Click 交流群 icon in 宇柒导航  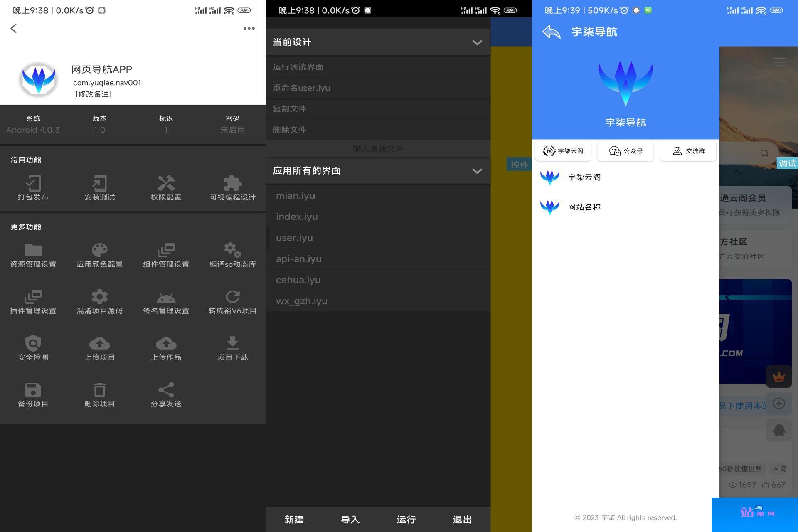[677, 151]
